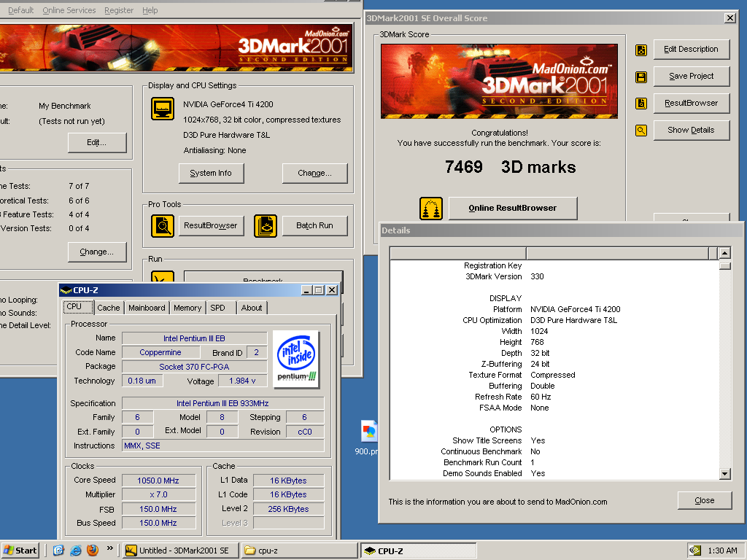Click the cpu-z folder taskbar button
Screen dimensions: 747x560
pyautogui.click(x=298, y=551)
